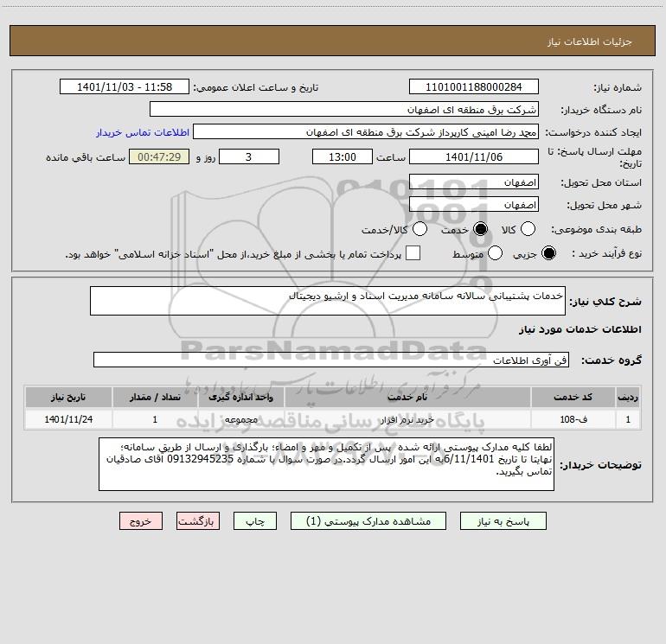Click the 'نام خدمت' column header
Image resolution: width=666 pixels, height=644 pixels.
tap(407, 397)
